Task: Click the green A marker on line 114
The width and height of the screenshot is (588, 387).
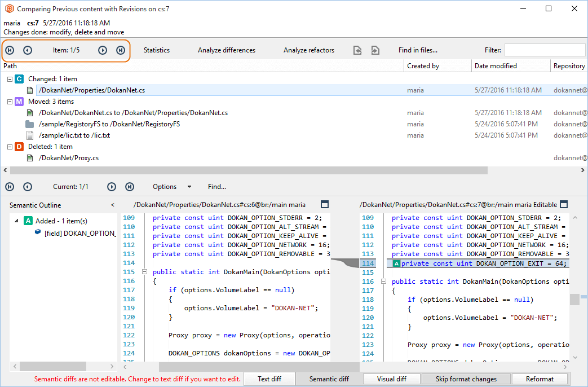Action: pos(396,263)
